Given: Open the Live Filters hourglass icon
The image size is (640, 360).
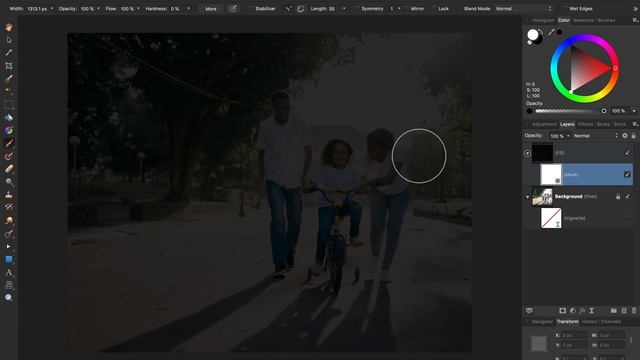Looking at the screenshot, I should point(591,311).
